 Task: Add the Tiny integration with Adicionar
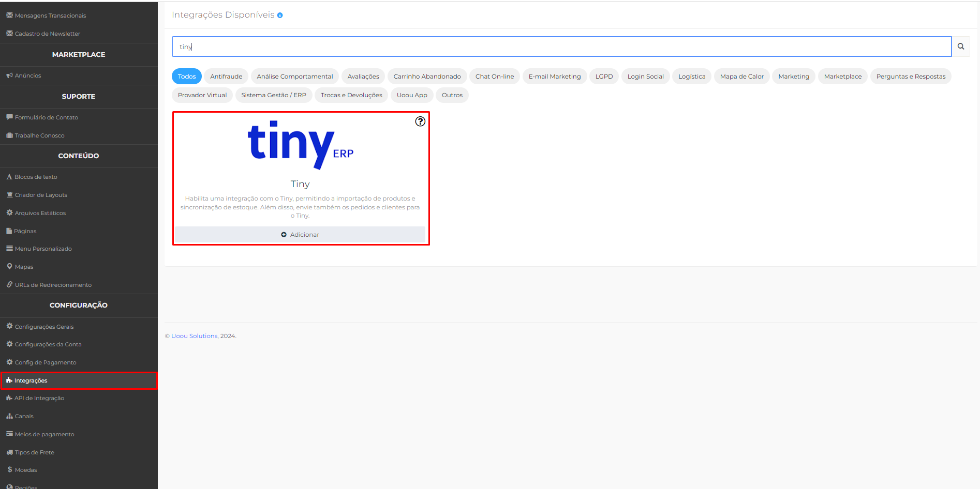point(300,235)
